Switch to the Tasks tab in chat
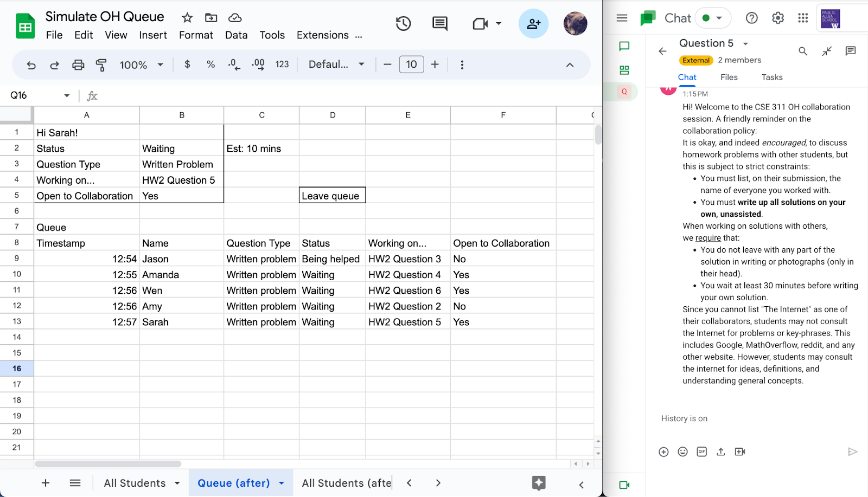The width and height of the screenshot is (868, 497). [x=772, y=77]
